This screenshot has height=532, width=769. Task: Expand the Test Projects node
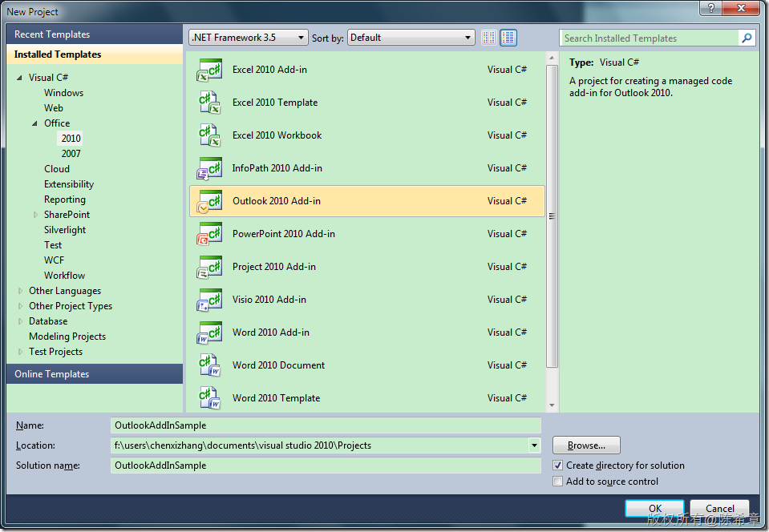20,352
